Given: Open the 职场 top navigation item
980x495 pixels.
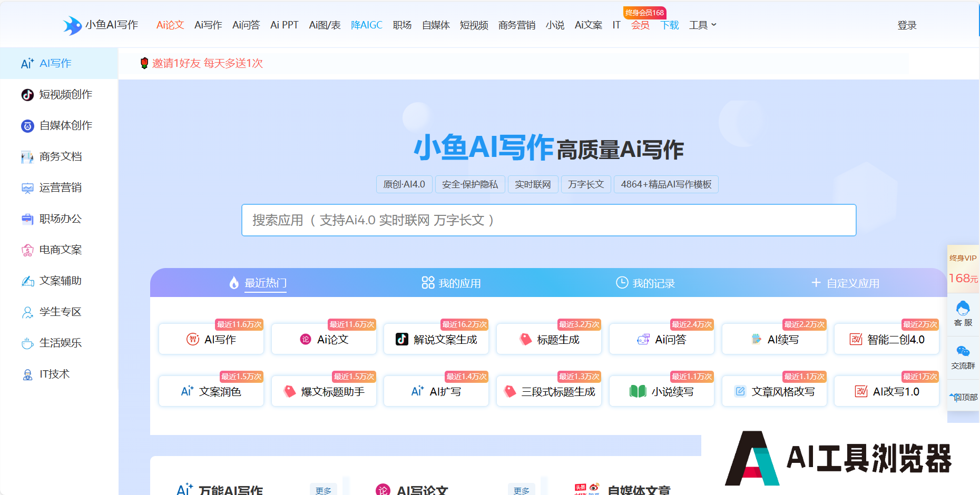Looking at the screenshot, I should point(402,25).
